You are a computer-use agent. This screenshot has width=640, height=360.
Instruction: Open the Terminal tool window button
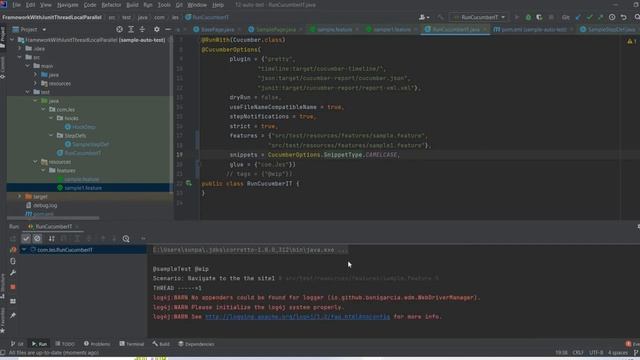[131, 344]
